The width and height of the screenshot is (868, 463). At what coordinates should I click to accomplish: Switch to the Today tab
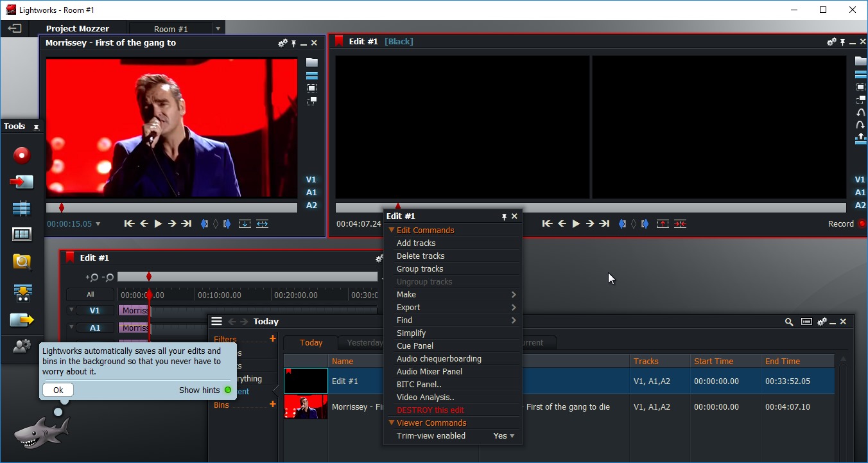point(311,343)
